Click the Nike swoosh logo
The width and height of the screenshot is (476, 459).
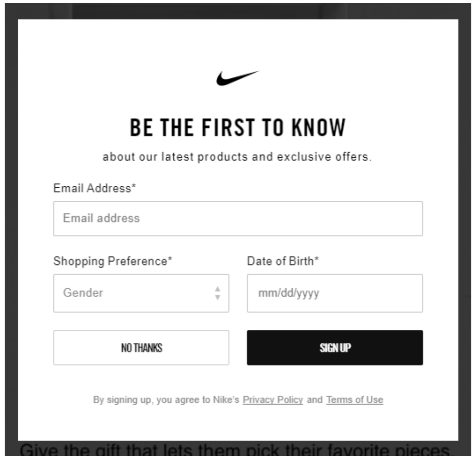pos(237,78)
